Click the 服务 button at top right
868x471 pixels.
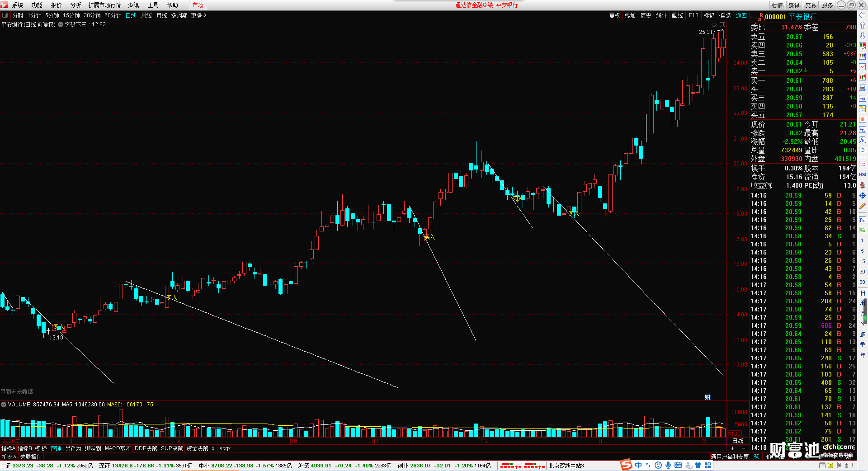[x=827, y=5]
